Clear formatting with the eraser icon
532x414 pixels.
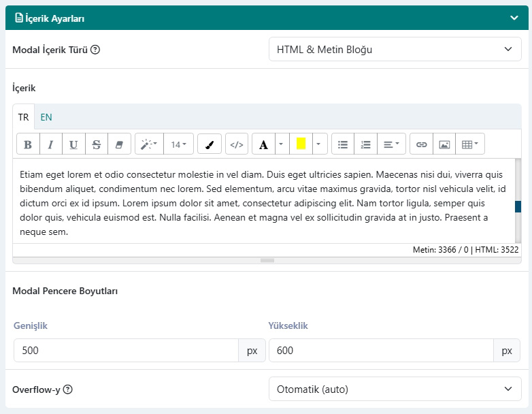119,144
